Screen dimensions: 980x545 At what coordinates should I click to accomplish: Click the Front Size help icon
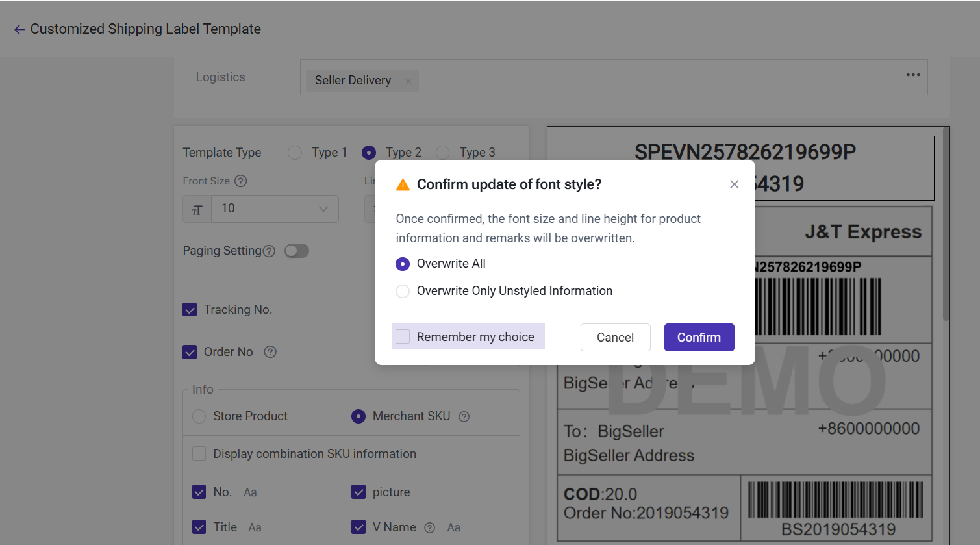click(240, 181)
